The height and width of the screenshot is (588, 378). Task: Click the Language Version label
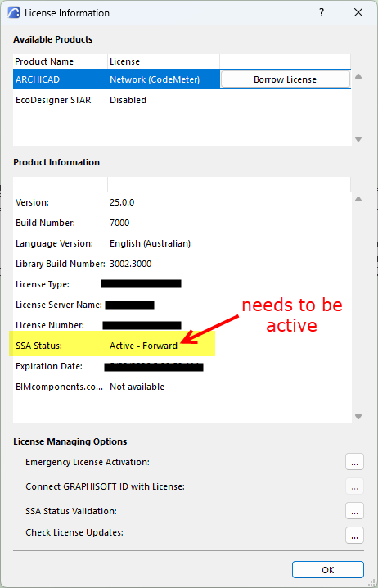click(54, 243)
